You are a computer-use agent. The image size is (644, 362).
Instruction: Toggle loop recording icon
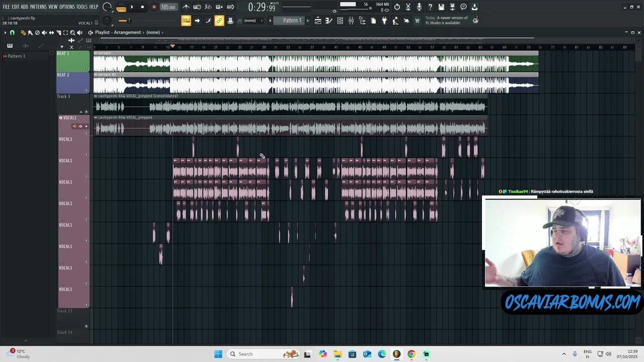tap(230, 7)
